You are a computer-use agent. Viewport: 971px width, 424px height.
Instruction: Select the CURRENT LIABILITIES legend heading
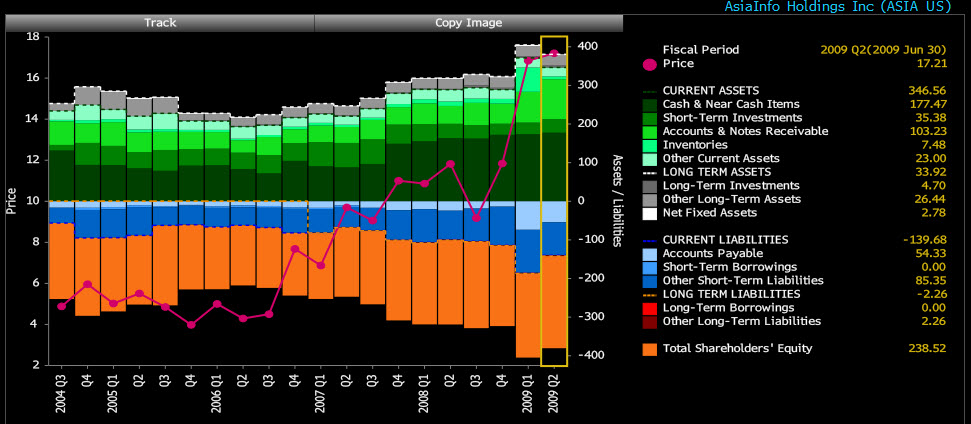coord(725,240)
